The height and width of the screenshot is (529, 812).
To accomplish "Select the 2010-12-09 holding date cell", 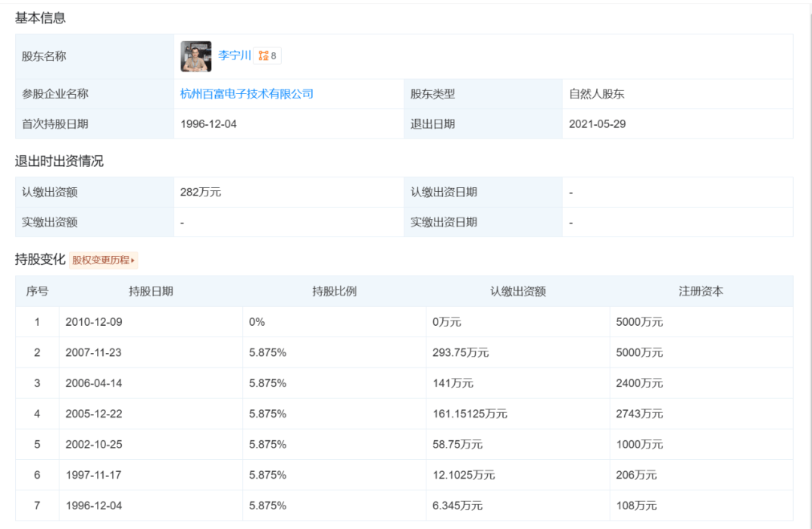I will click(94, 322).
